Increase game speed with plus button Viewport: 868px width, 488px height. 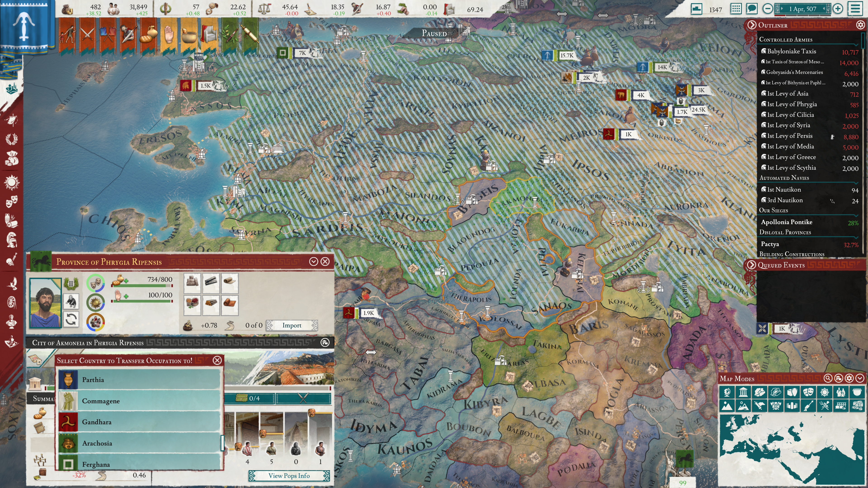pyautogui.click(x=838, y=9)
